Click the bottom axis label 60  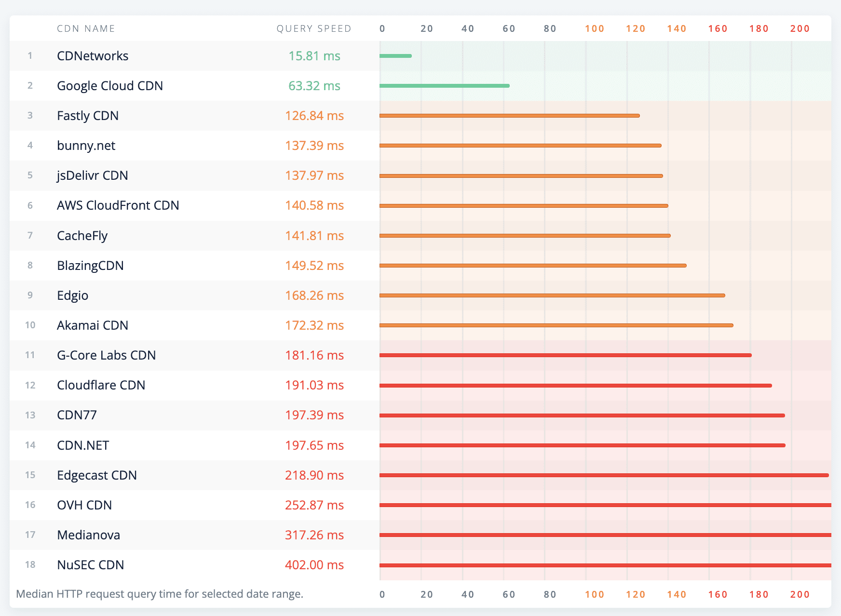(x=509, y=594)
